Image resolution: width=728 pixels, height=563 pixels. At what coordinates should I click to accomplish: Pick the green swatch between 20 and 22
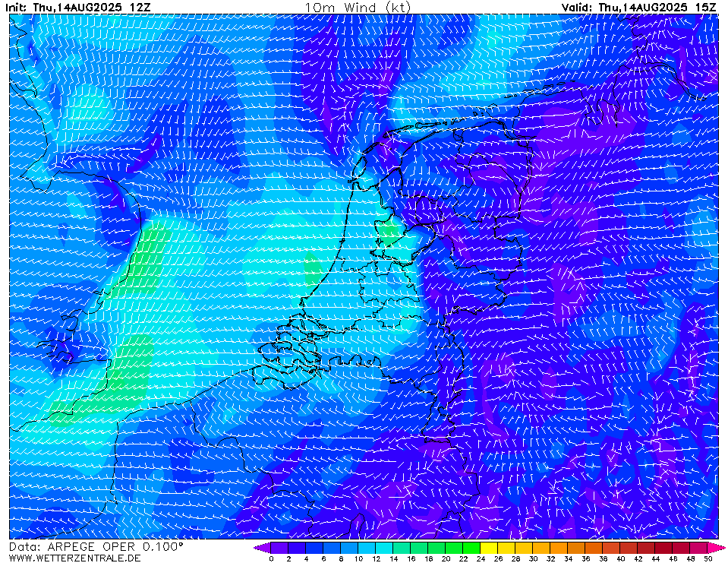point(454,548)
